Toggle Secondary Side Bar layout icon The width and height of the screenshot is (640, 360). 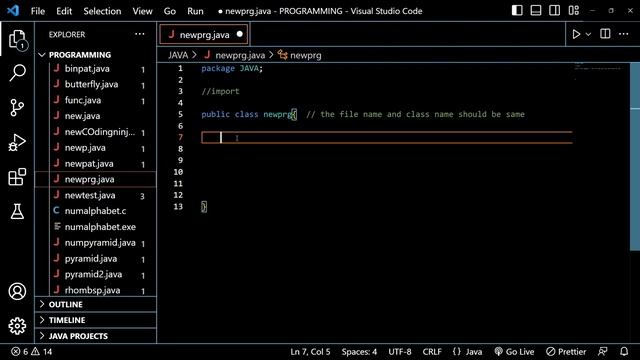(555, 11)
